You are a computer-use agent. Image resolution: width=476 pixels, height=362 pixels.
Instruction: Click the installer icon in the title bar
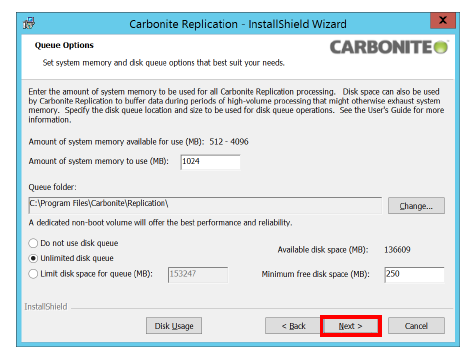pos(29,23)
